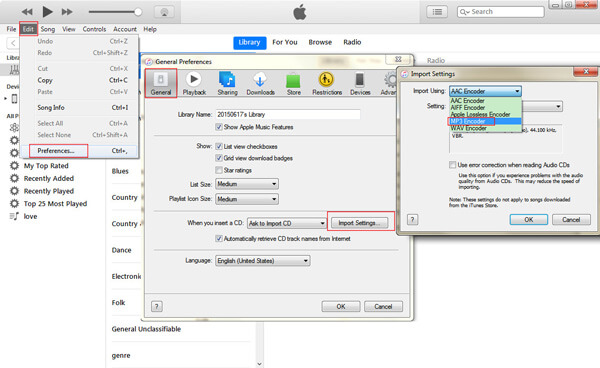The width and height of the screenshot is (600, 368).
Task: Open the Advanced preferences gear icon
Action: pos(390,83)
